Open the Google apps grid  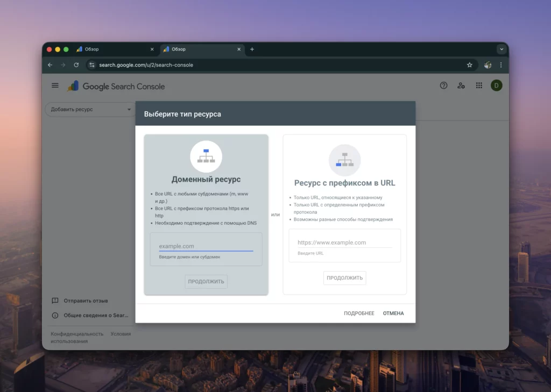pos(479,85)
